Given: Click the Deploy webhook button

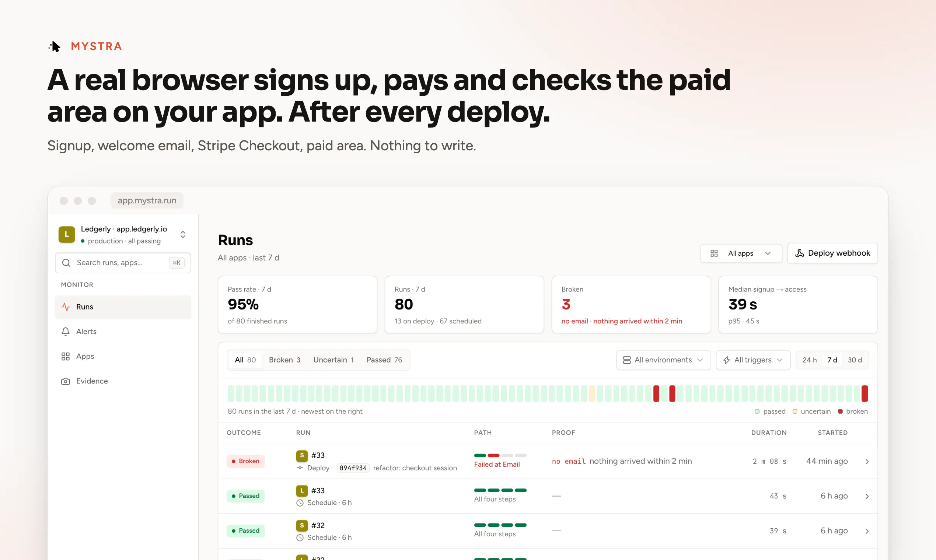Looking at the screenshot, I should pos(832,253).
